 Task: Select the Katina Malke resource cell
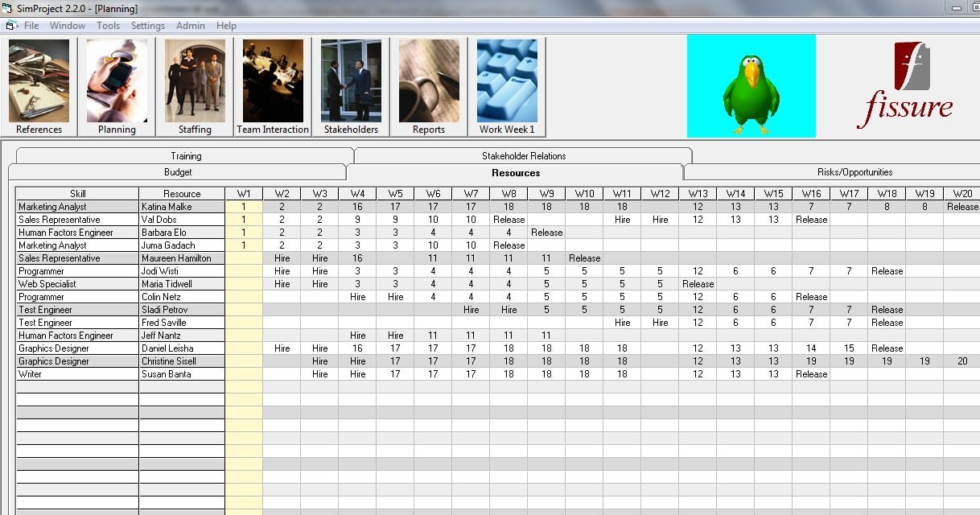pos(182,207)
